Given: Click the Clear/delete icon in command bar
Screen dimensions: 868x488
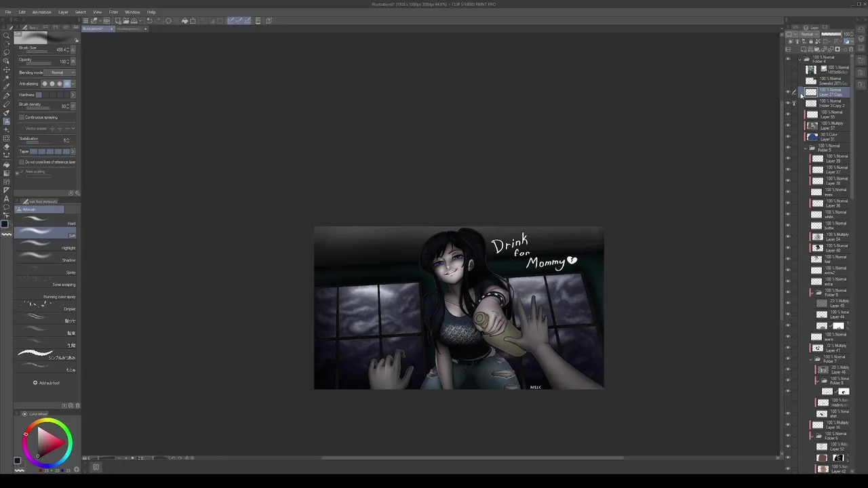Looking at the screenshot, I should pyautogui.click(x=168, y=20).
